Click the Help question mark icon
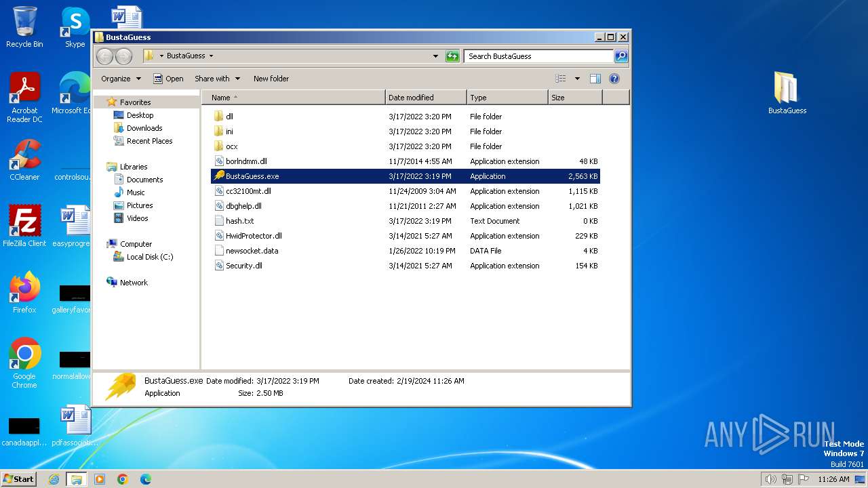 pos(614,79)
